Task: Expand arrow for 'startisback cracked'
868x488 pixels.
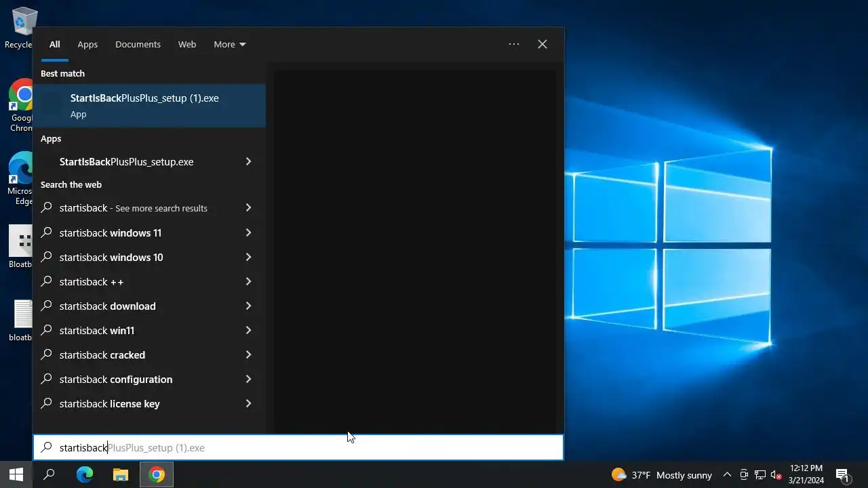Action: tap(248, 354)
